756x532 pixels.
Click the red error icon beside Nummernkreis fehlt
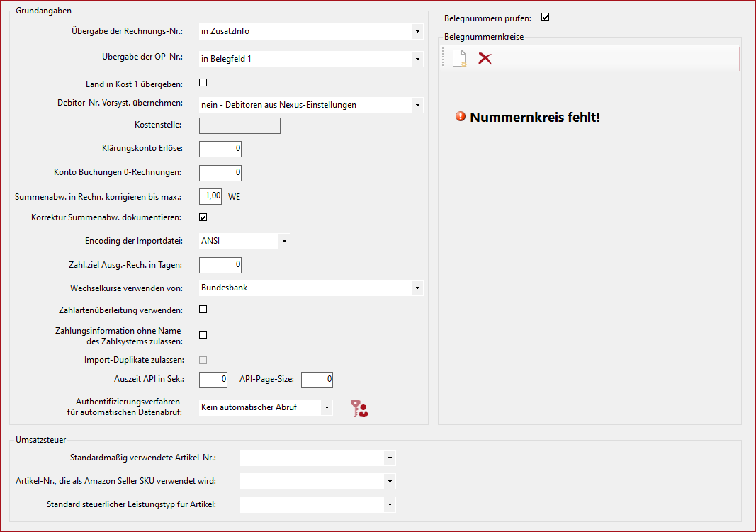point(461,117)
